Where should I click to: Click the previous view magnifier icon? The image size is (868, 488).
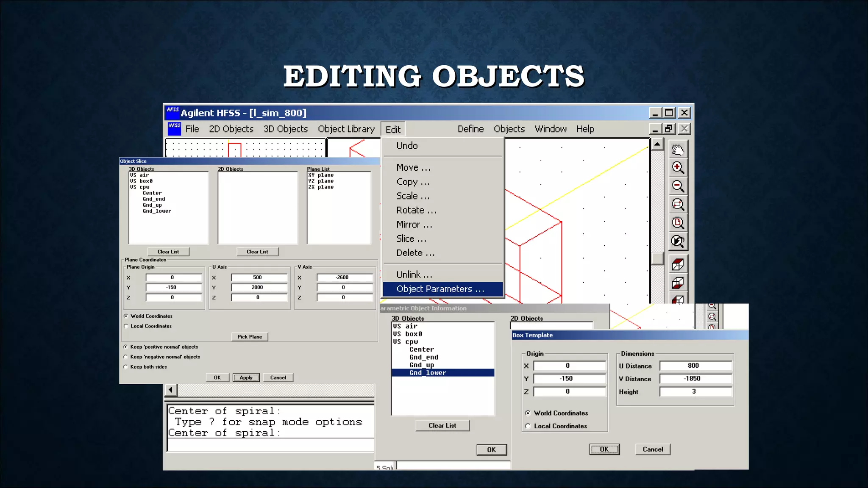click(678, 241)
